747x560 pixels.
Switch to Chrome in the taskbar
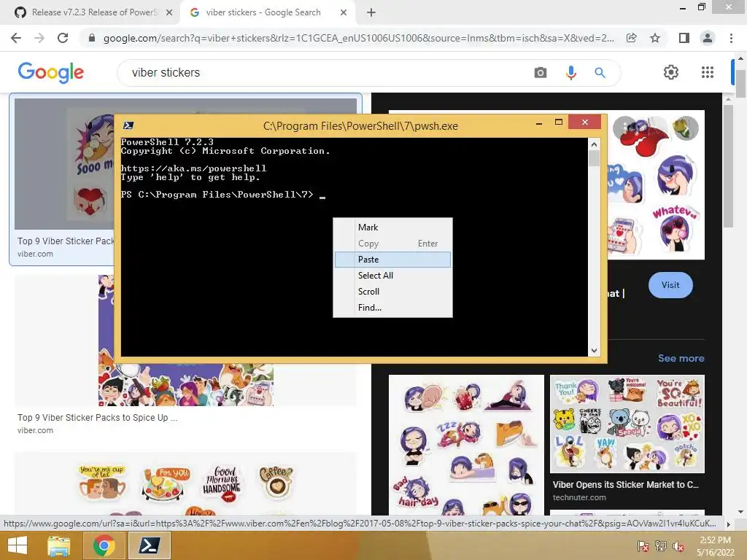pos(104,545)
